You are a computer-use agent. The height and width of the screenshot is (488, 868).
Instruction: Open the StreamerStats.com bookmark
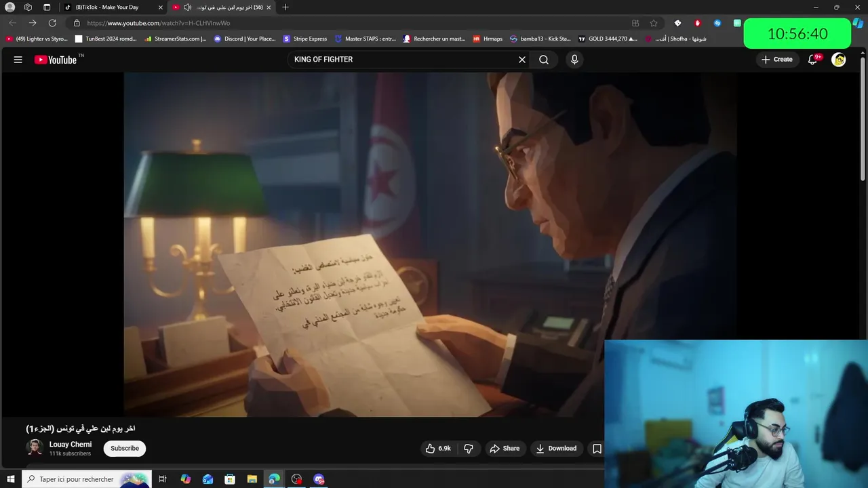[x=176, y=39]
